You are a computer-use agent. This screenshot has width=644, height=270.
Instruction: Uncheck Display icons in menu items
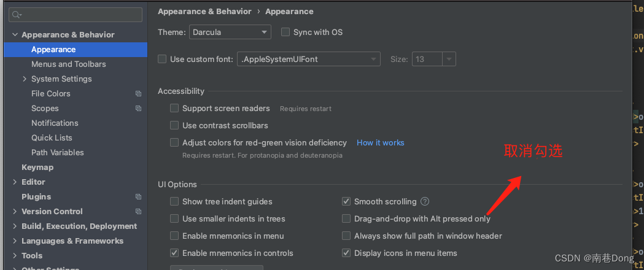346,253
